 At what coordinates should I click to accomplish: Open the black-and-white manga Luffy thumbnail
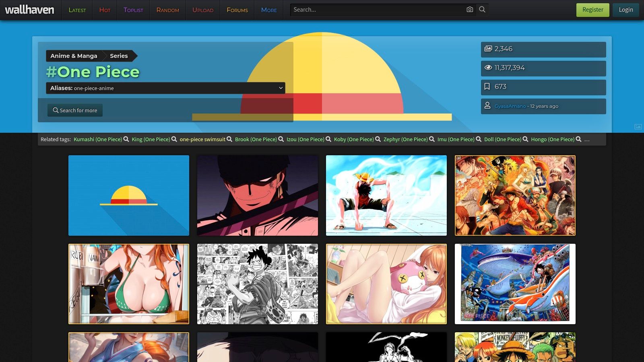click(258, 284)
